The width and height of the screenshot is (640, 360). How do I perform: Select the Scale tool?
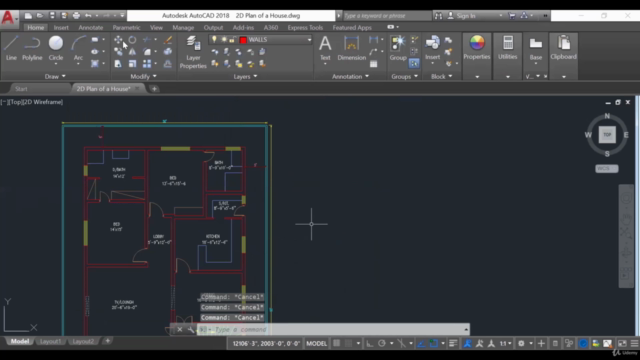(132, 64)
